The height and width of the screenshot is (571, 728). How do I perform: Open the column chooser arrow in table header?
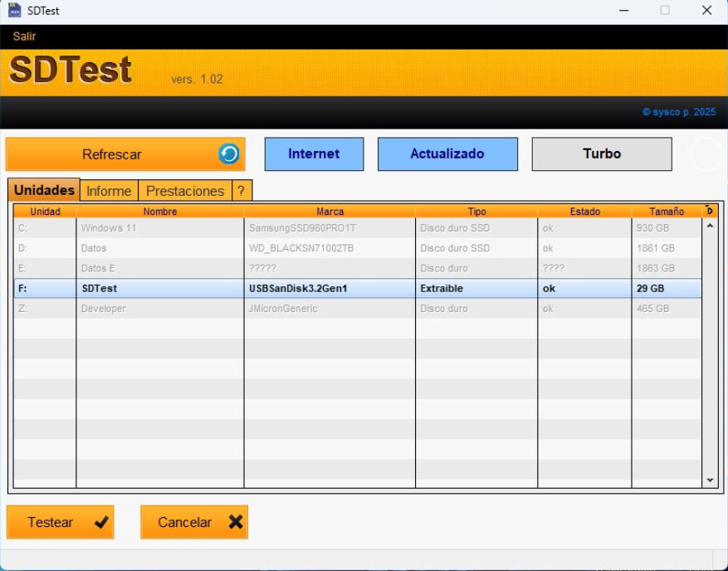click(x=709, y=211)
